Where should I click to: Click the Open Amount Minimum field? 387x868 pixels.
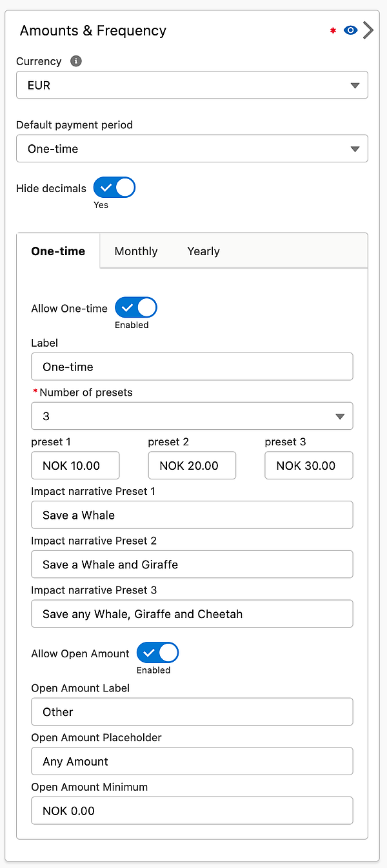[x=192, y=811]
